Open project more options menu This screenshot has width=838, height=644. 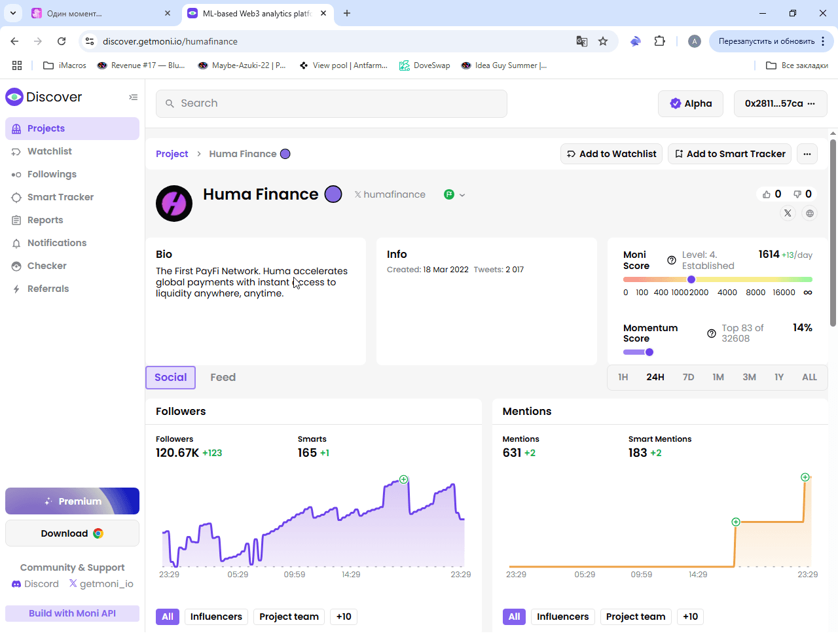[807, 154]
